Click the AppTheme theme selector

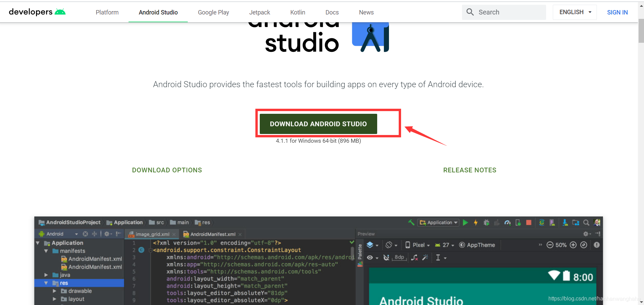[x=477, y=245]
